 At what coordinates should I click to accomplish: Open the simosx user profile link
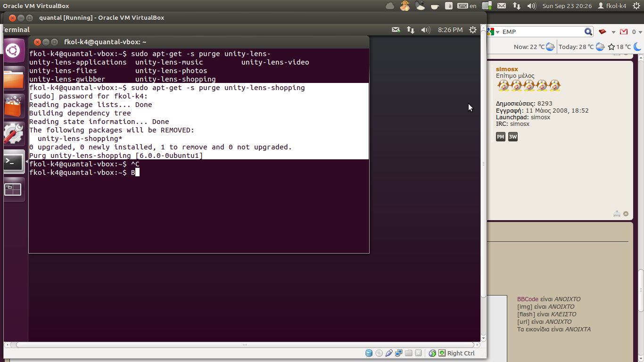[x=507, y=69]
